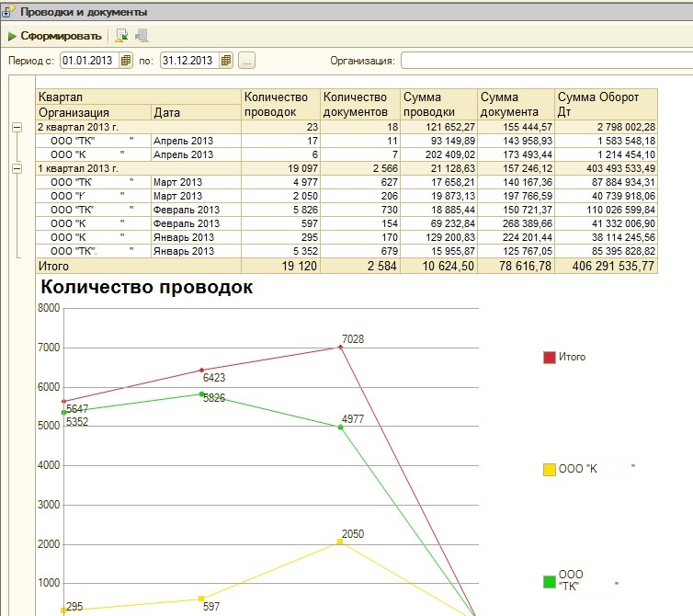This screenshot has width=693, height=616.
Task: Click the period start date field
Action: click(91, 61)
